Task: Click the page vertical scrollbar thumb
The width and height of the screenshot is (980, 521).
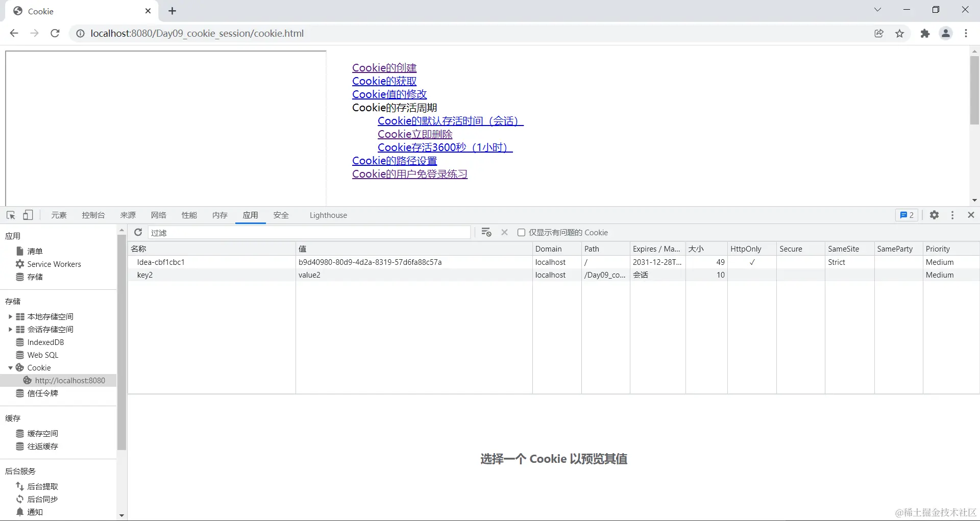Action: (974, 90)
